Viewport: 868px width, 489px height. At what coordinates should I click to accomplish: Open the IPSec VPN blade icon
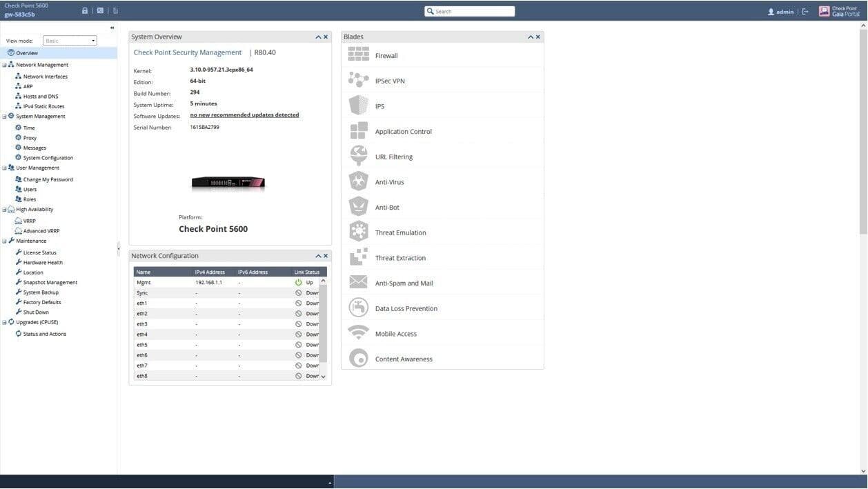pos(359,80)
